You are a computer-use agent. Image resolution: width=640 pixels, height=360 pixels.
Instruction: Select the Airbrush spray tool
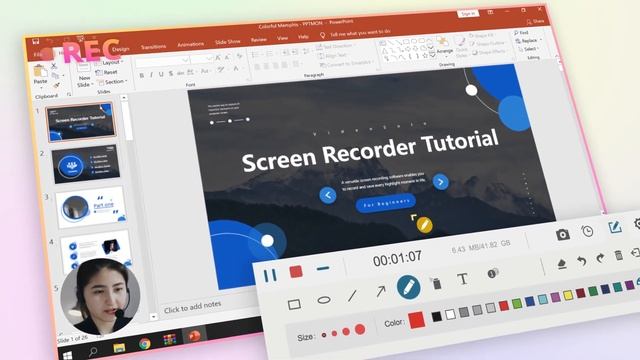pos(436,283)
